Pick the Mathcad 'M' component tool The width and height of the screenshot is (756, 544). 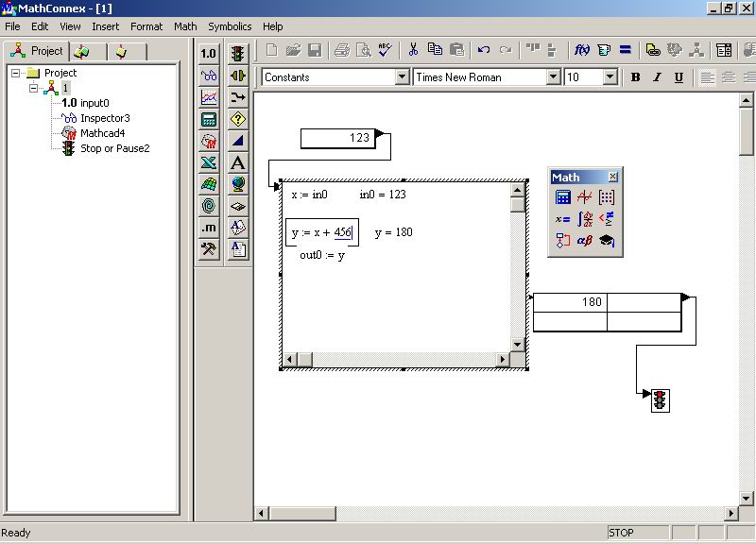pyautogui.click(x=208, y=141)
